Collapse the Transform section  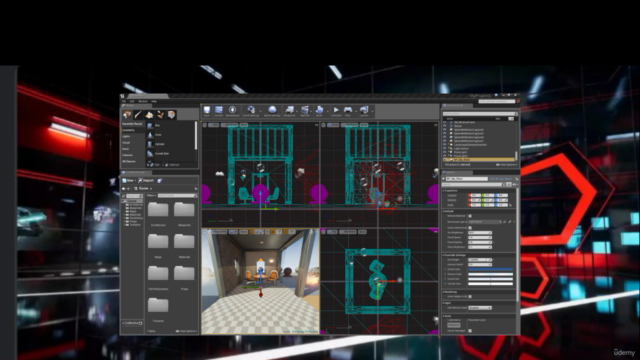[x=443, y=191]
